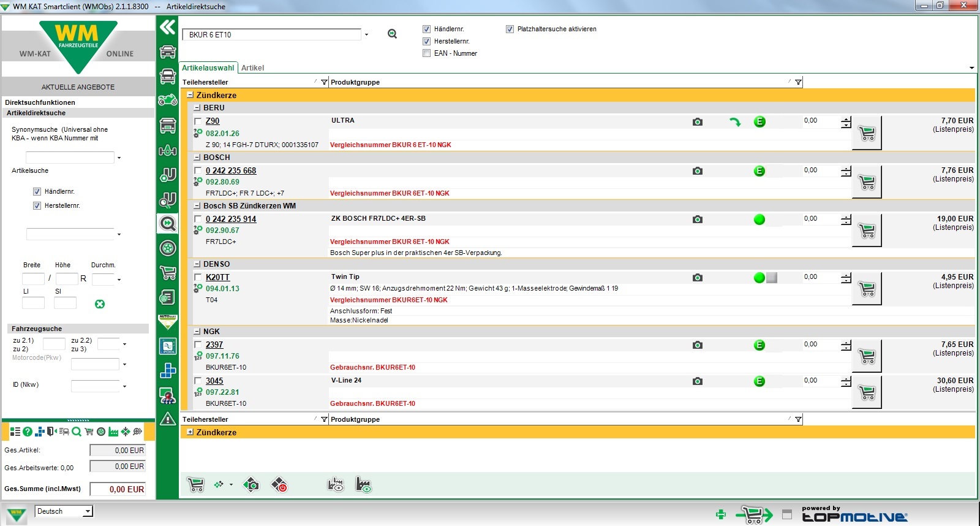Enable EAN - Nummer checkbox
This screenshot has width=980, height=526.
(x=426, y=53)
